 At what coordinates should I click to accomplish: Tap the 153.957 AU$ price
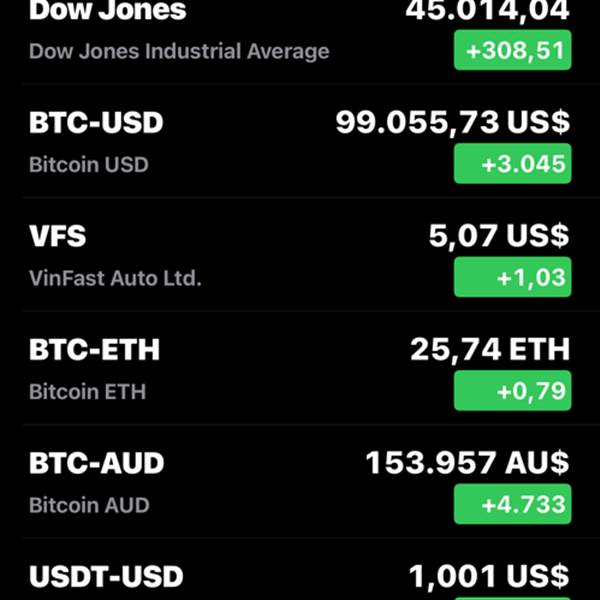[468, 463]
